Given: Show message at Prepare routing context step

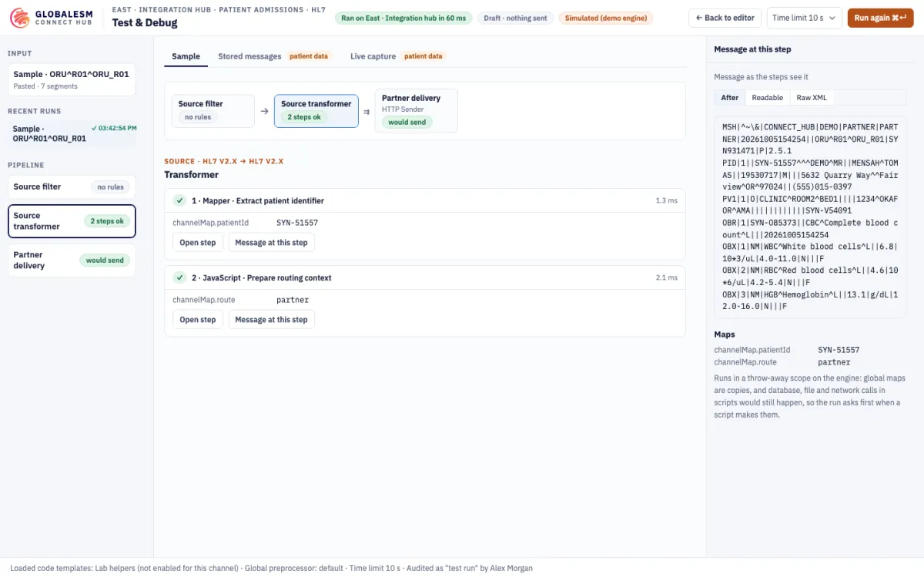Looking at the screenshot, I should tap(271, 319).
